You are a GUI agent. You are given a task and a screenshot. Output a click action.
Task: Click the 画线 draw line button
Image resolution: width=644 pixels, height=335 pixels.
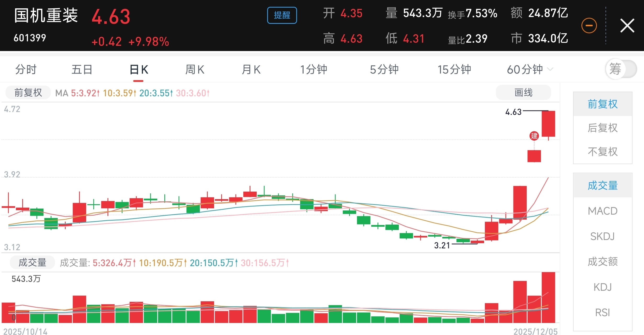tap(523, 93)
